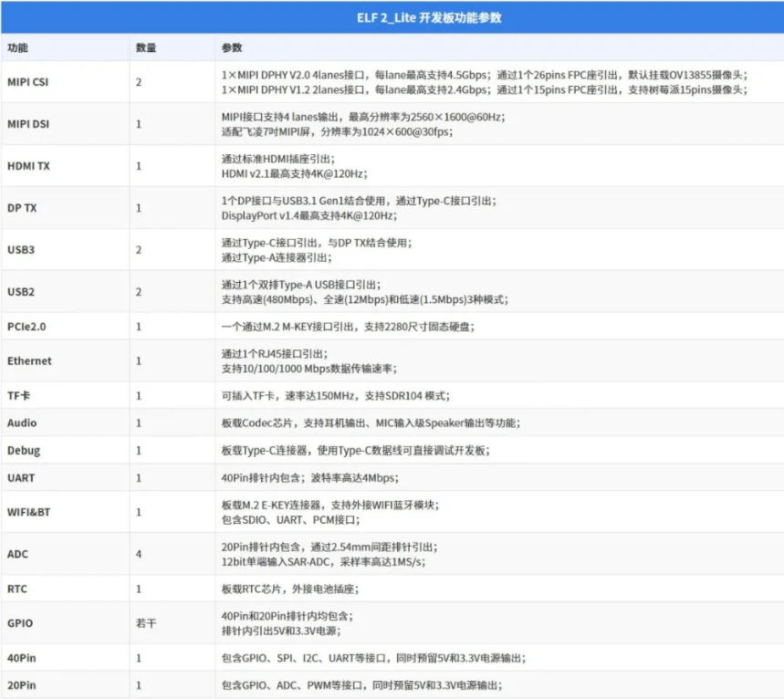Image resolution: width=784 pixels, height=699 pixels.
Task: Click the 20Pin row label
Action: [x=22, y=685]
